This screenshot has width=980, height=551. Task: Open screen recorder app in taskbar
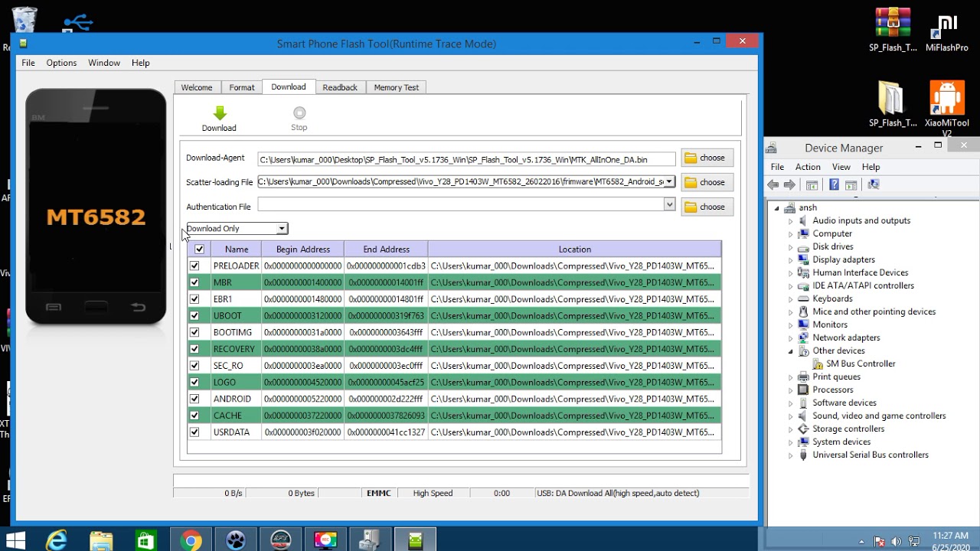click(x=325, y=540)
